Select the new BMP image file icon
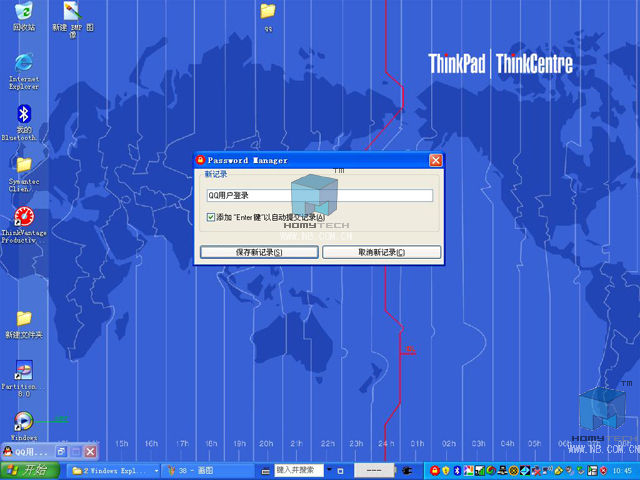Screen dimensions: 640x480 (x=72, y=12)
